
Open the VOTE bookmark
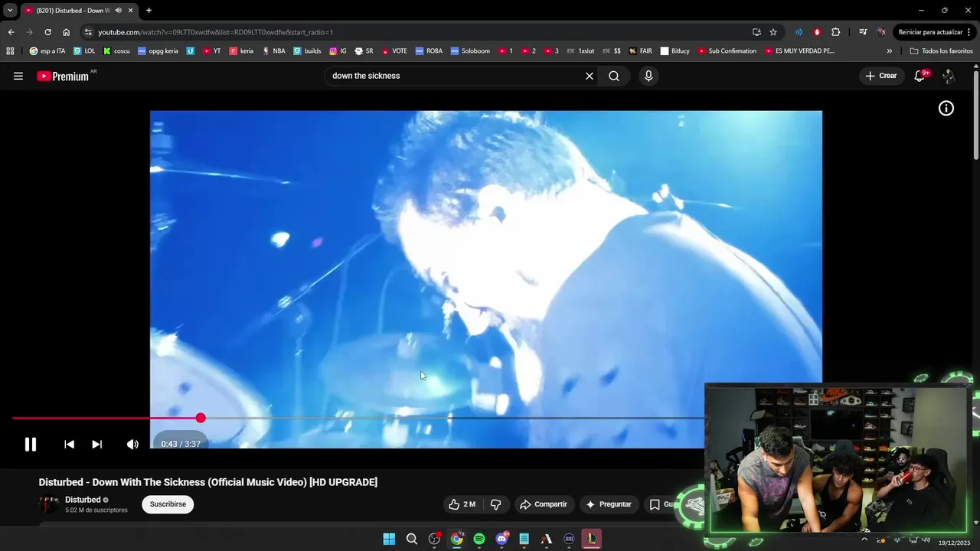394,51
